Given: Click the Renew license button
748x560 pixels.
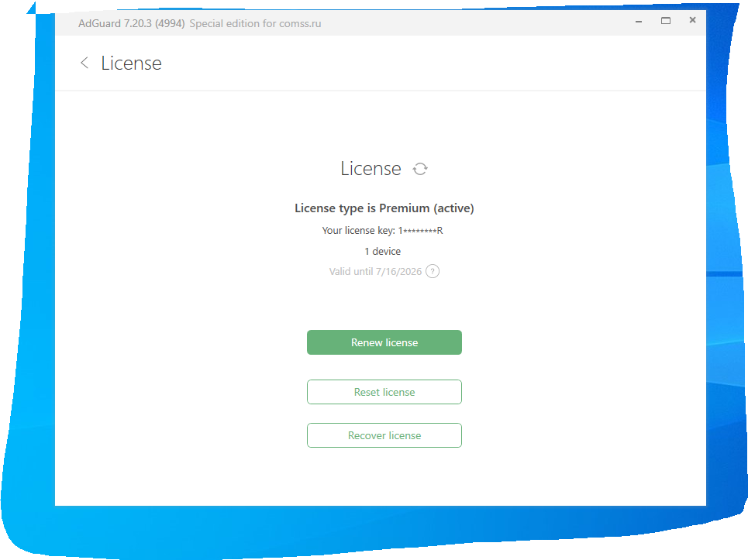Looking at the screenshot, I should pyautogui.click(x=384, y=342).
